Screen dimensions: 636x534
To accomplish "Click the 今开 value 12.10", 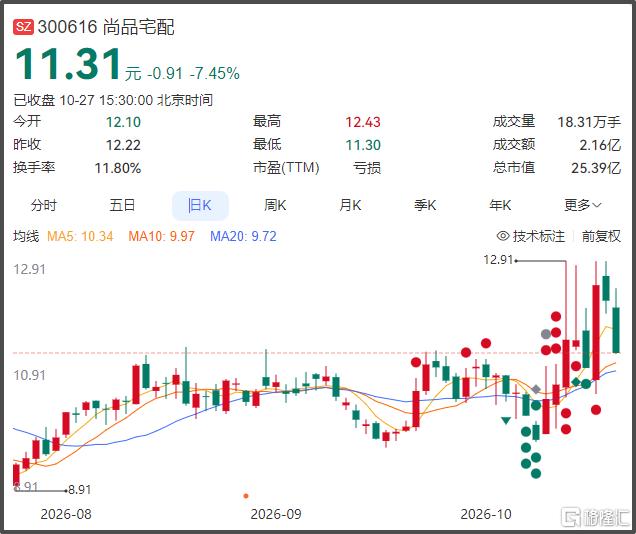I will [x=123, y=122].
